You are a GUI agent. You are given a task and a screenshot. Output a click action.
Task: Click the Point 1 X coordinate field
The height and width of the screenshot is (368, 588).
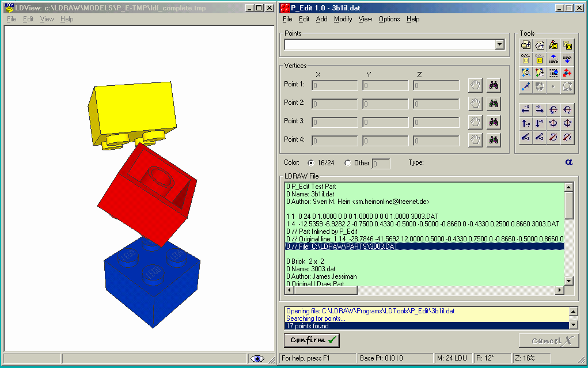335,86
